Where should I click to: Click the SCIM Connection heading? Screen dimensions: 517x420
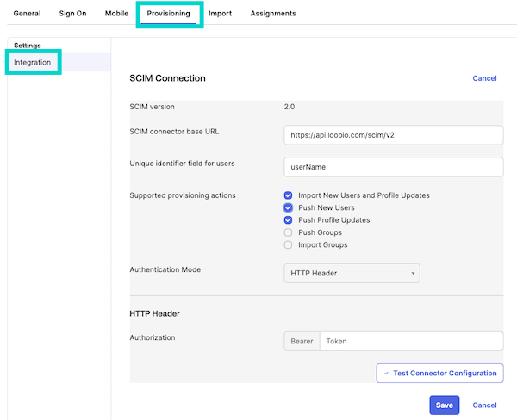167,78
